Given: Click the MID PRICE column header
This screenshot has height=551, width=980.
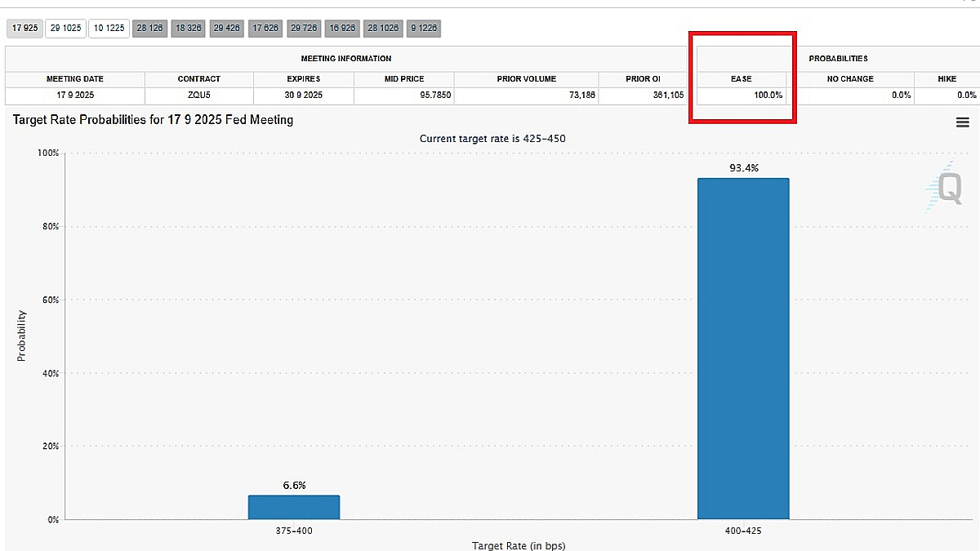Looking at the screenshot, I should click(403, 78).
